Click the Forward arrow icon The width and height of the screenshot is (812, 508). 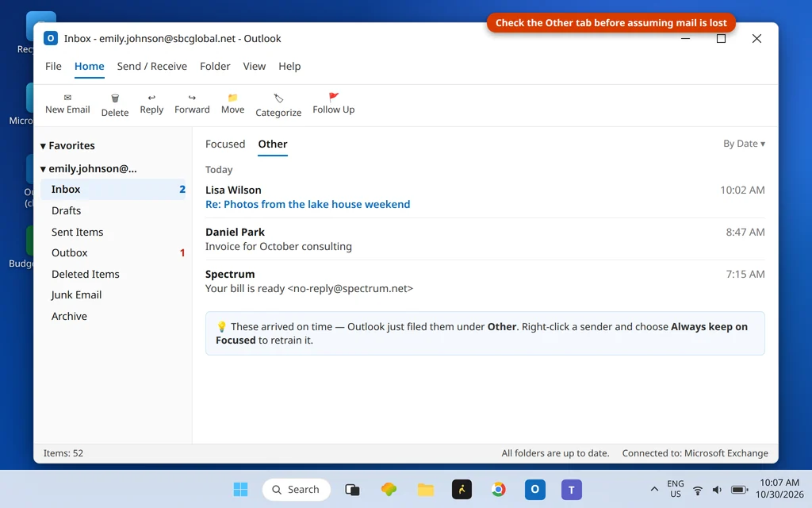(192, 98)
